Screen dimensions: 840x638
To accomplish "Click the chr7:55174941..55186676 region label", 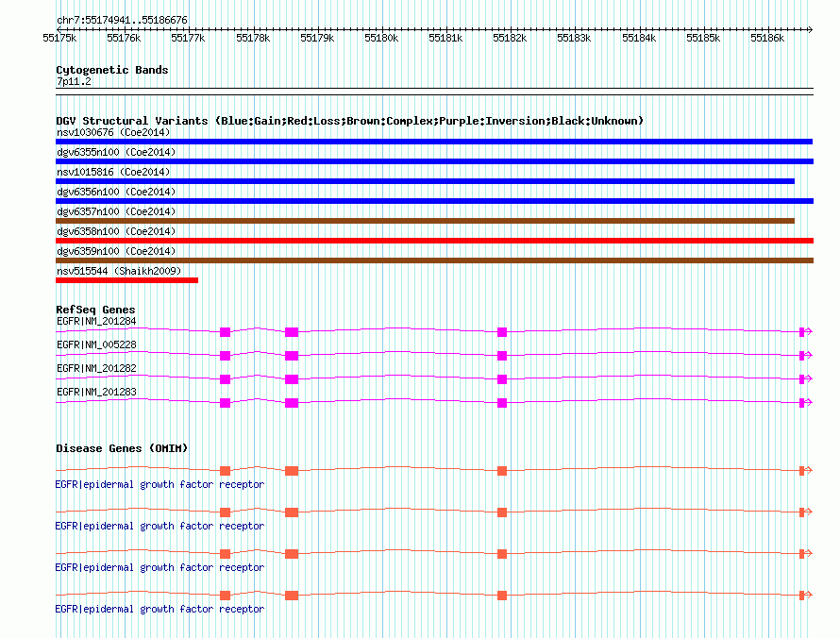I will (122, 21).
